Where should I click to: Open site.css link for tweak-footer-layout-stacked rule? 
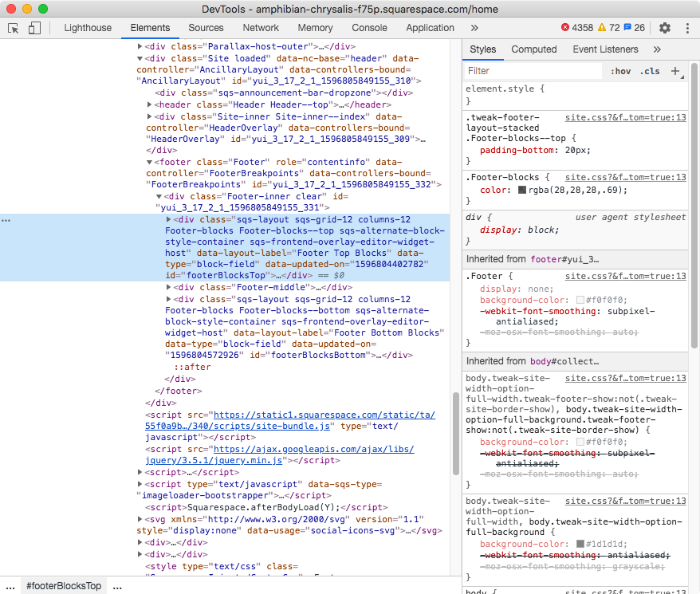coord(625,117)
